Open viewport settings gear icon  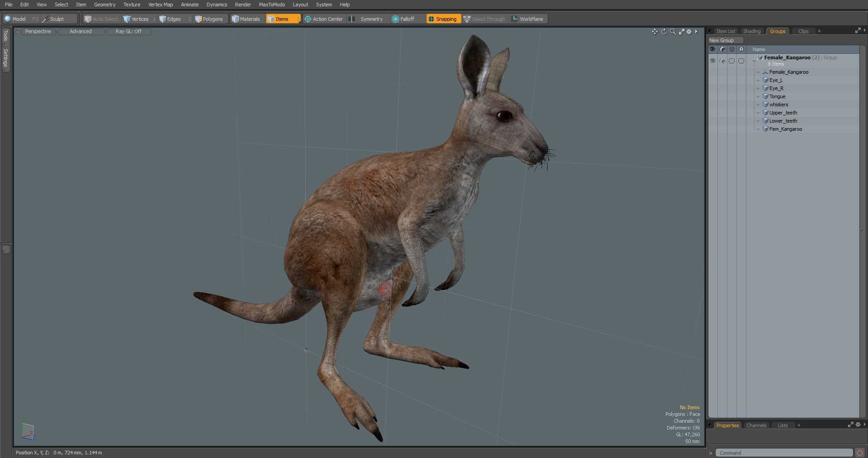pos(689,32)
